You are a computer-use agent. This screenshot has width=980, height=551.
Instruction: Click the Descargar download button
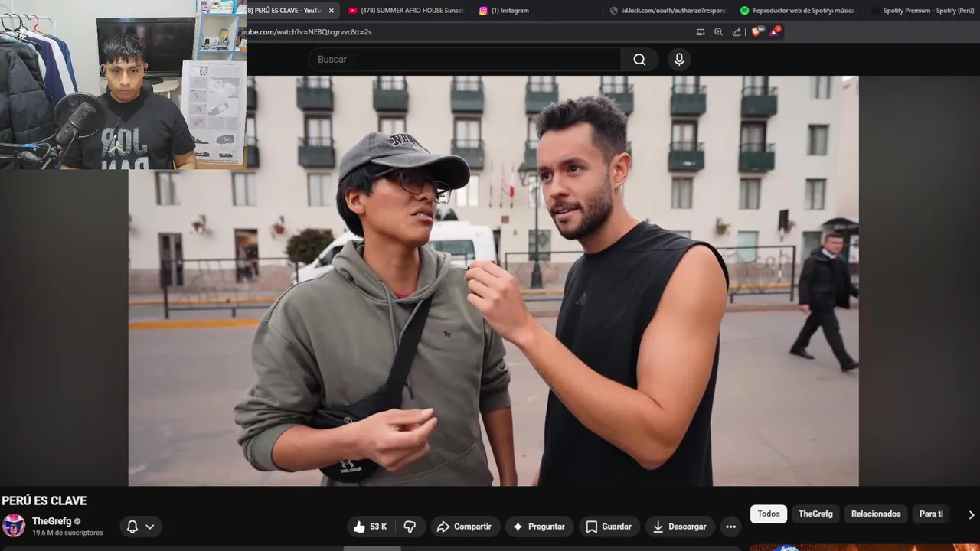(x=679, y=527)
